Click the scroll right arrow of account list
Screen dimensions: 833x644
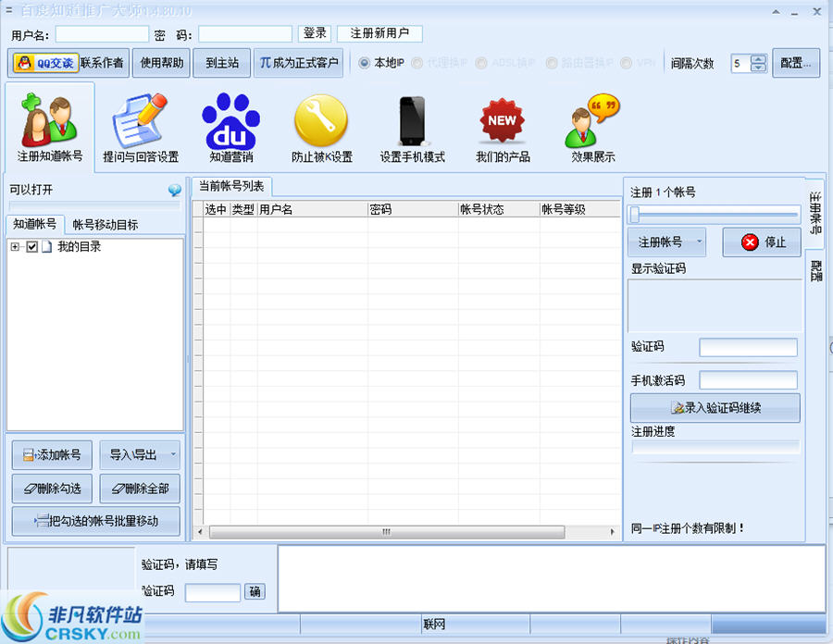[613, 532]
